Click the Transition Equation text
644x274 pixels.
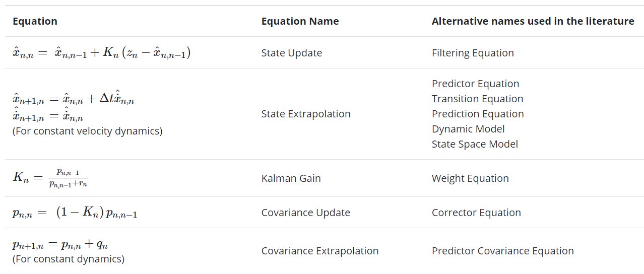coord(477,99)
